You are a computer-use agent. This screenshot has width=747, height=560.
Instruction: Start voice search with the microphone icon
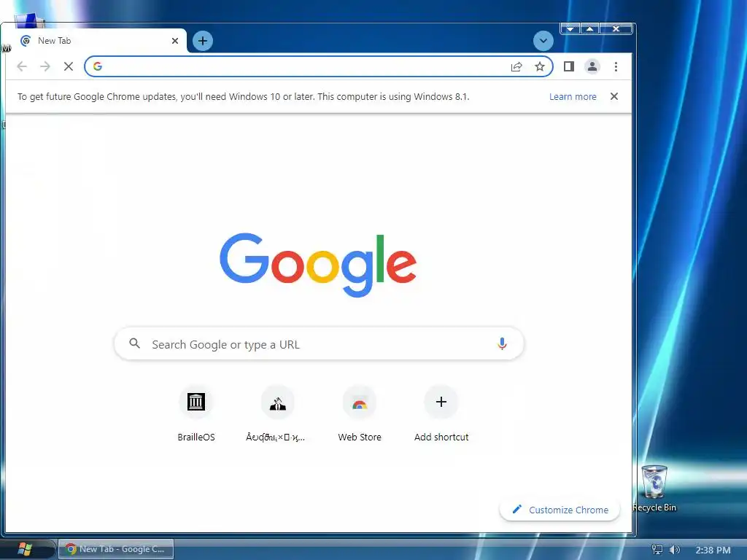502,344
